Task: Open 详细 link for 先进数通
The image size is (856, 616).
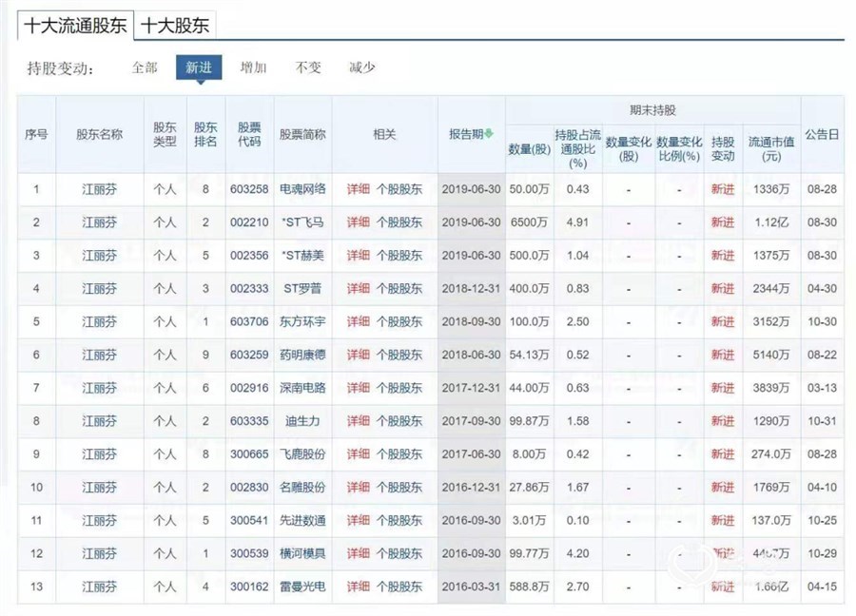Action: (x=359, y=521)
